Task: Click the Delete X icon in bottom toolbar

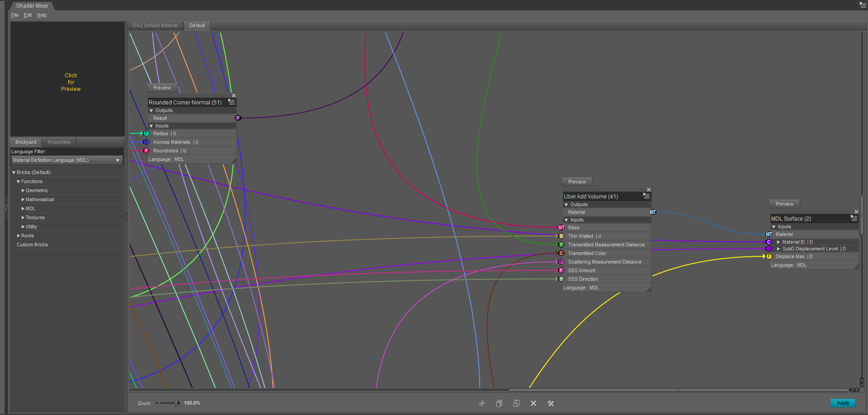Action: [533, 403]
